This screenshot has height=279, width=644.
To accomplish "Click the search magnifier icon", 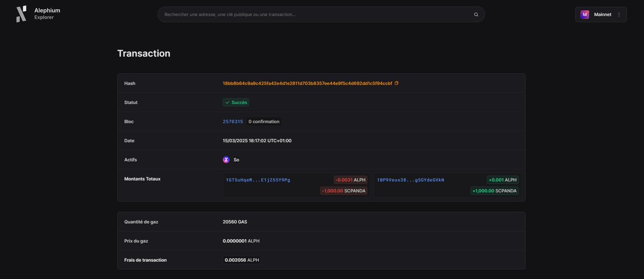I will click(x=476, y=15).
